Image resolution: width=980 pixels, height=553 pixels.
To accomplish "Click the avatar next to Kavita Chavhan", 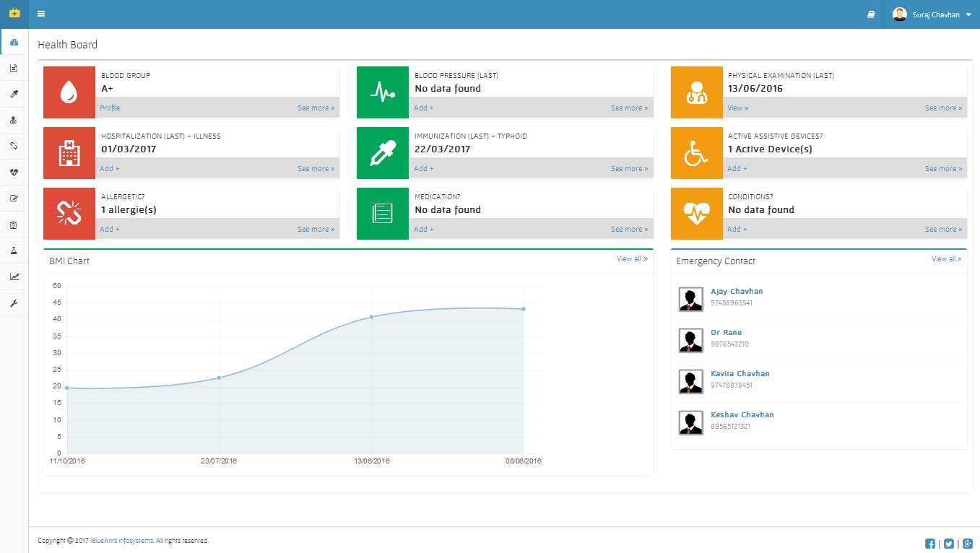I will tap(691, 381).
